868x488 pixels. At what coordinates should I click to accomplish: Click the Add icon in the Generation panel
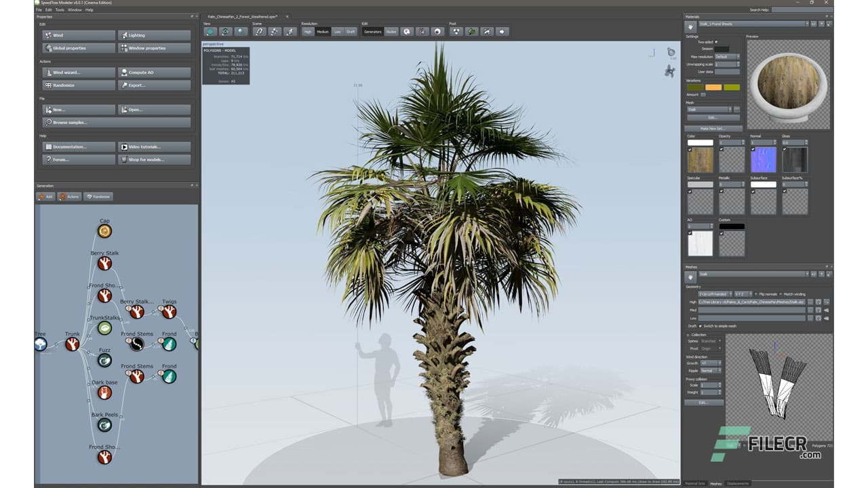[43, 197]
